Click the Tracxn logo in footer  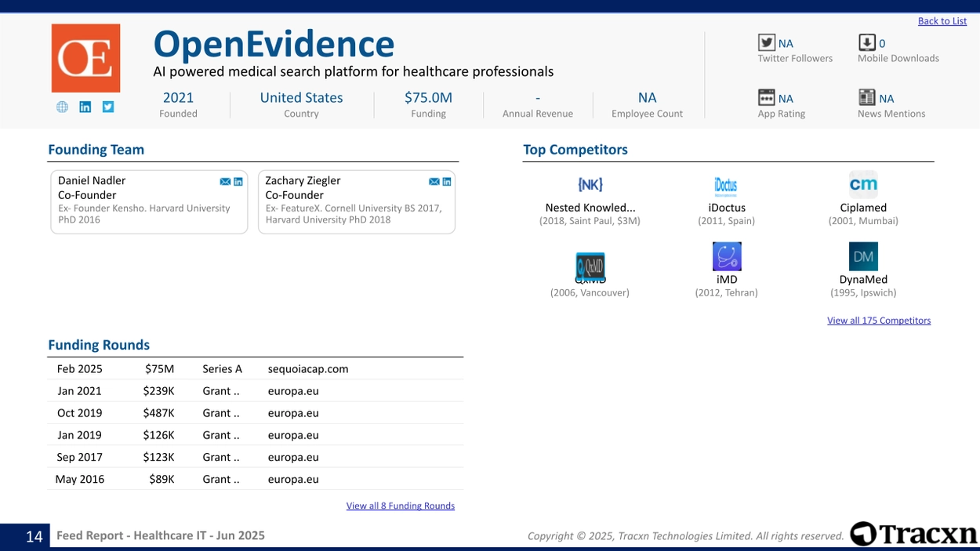(914, 534)
